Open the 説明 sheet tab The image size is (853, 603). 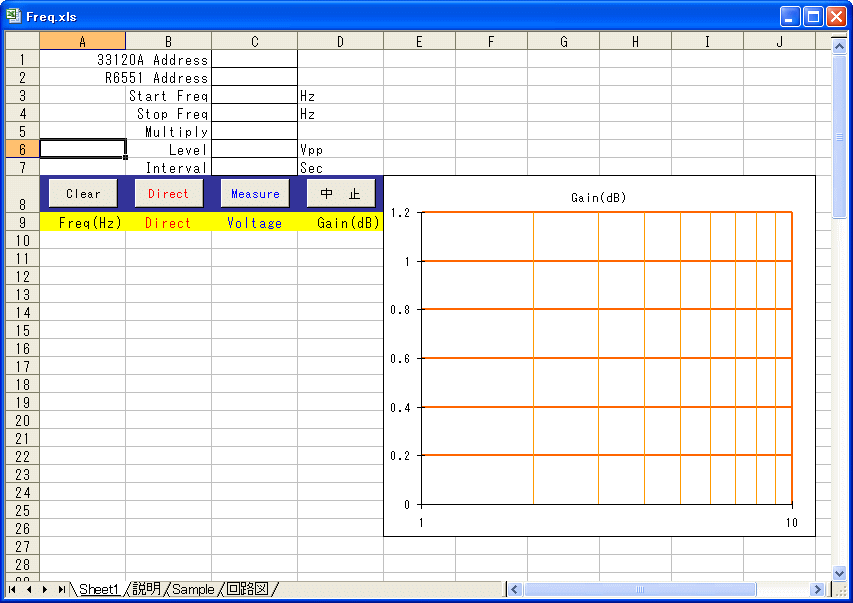coord(147,589)
